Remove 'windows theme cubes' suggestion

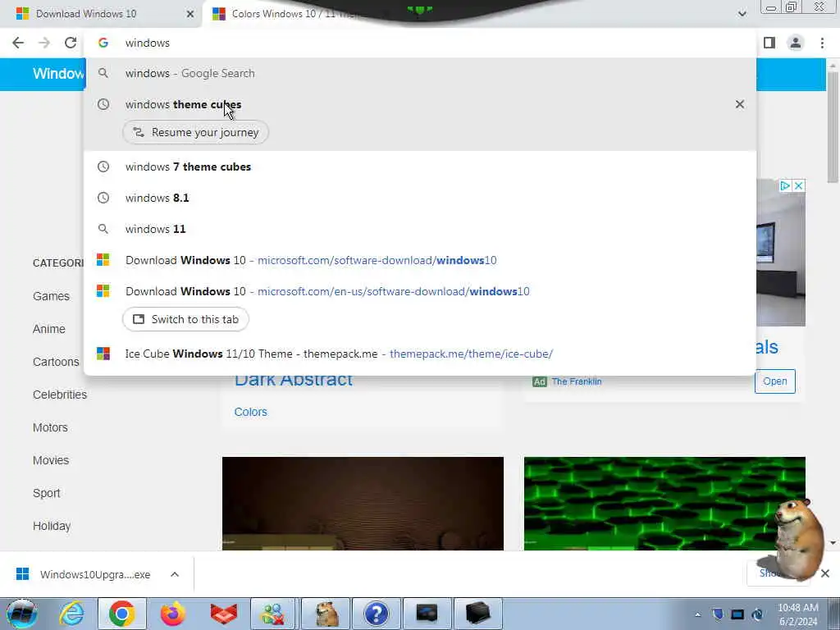[740, 104]
